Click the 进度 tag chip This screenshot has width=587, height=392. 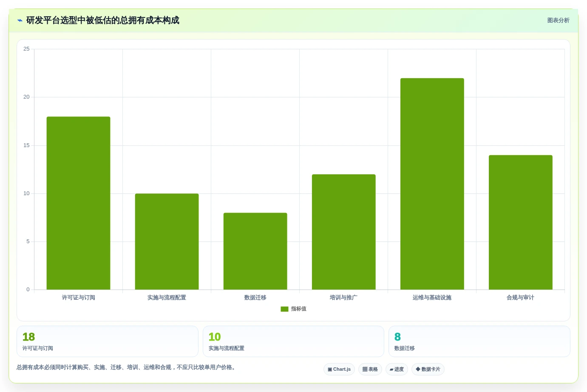(x=397, y=369)
